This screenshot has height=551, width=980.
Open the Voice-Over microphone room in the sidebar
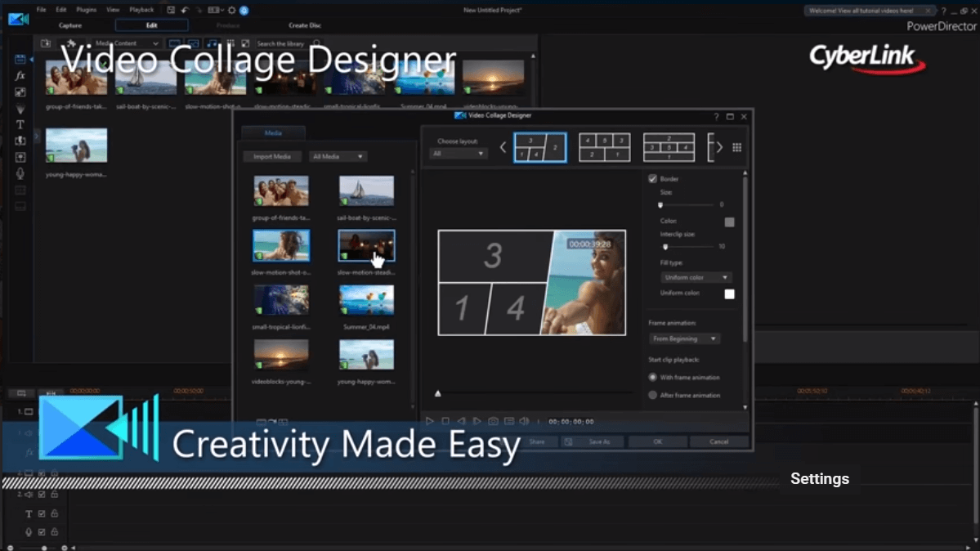(20, 173)
